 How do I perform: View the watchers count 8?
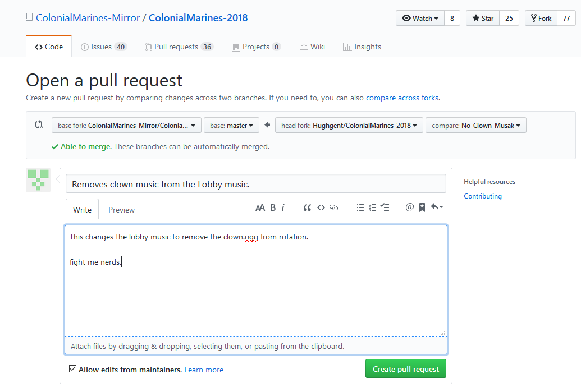coord(452,18)
